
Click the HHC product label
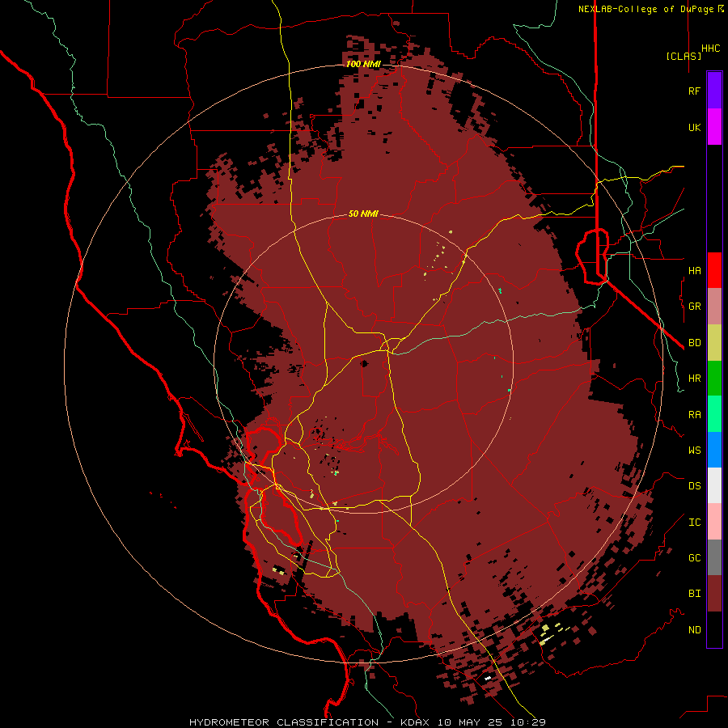710,49
